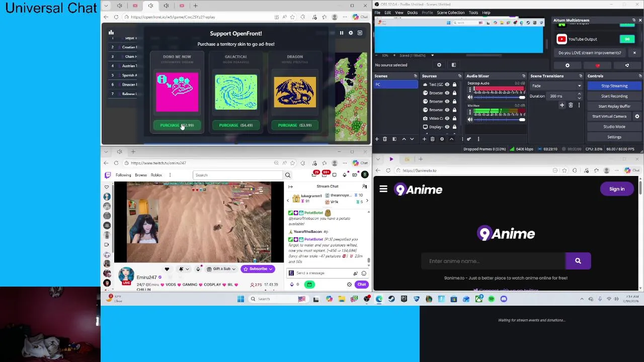This screenshot has height=362, width=644.
Task: Open the Fade scene transition dropdown
Action: [556, 86]
